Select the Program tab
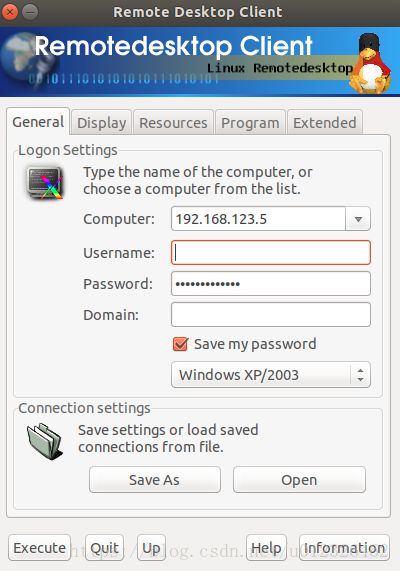 (250, 123)
